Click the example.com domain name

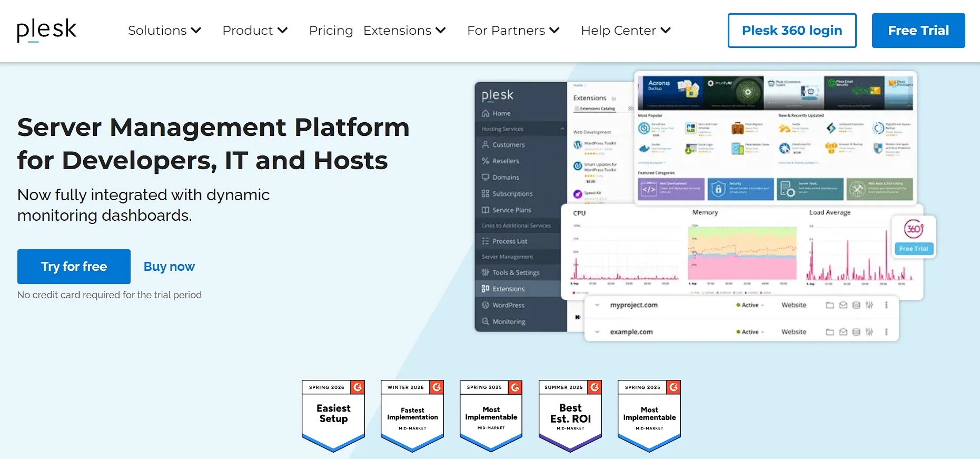631,332
